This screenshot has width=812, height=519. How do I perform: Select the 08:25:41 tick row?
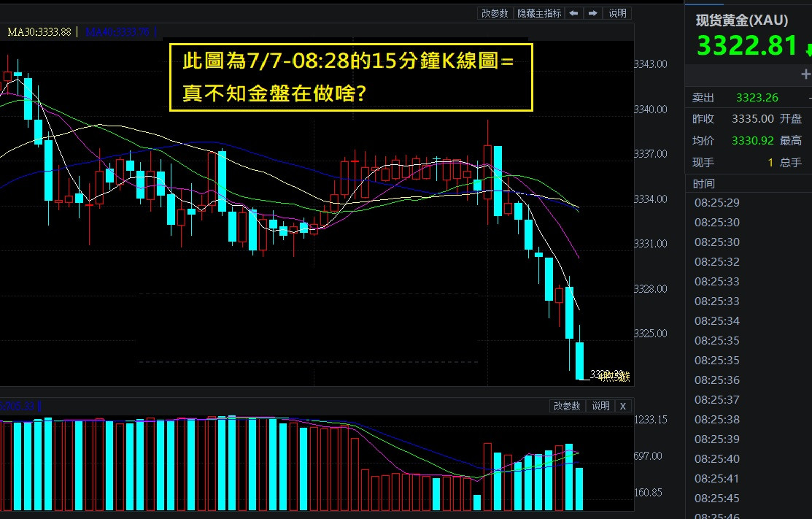tap(749, 478)
